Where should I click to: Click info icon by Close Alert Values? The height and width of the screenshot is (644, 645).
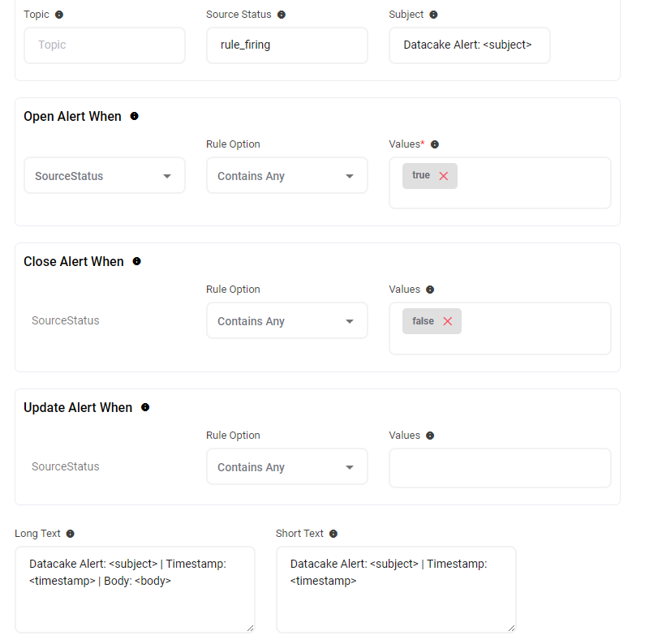[430, 290]
